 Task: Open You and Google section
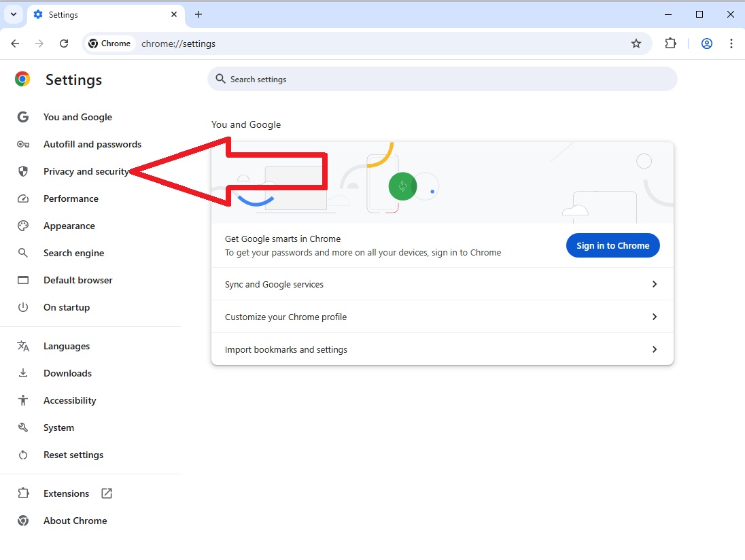click(x=77, y=117)
